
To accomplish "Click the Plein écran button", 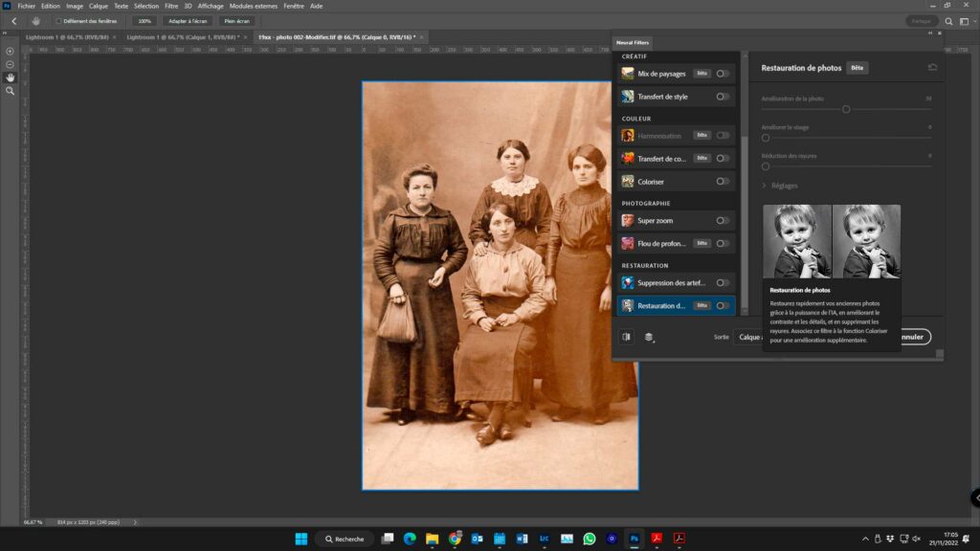I will tap(235, 20).
